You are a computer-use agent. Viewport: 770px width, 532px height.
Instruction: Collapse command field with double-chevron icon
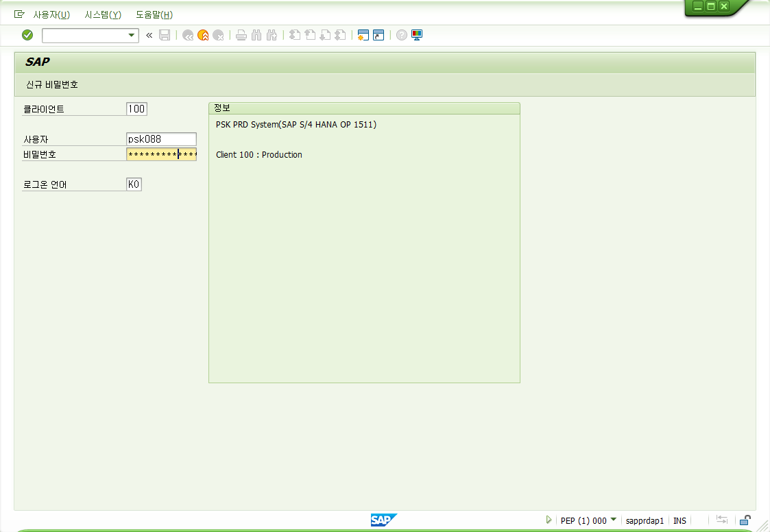tap(149, 35)
